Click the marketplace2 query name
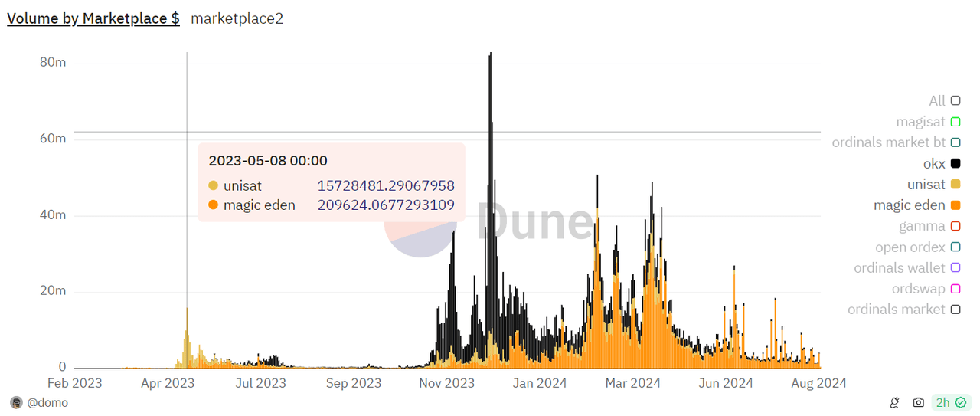Image resolution: width=980 pixels, height=416 pixels. (237, 18)
